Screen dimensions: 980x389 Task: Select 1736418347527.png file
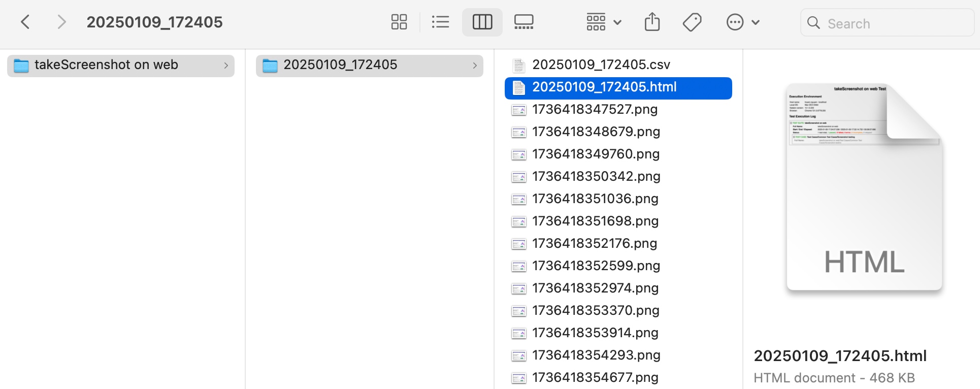click(x=618, y=110)
